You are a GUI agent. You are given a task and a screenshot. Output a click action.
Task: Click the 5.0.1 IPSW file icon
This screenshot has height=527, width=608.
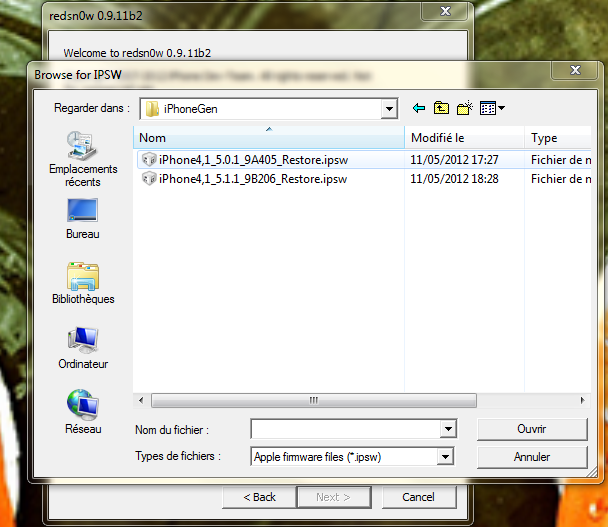149,160
